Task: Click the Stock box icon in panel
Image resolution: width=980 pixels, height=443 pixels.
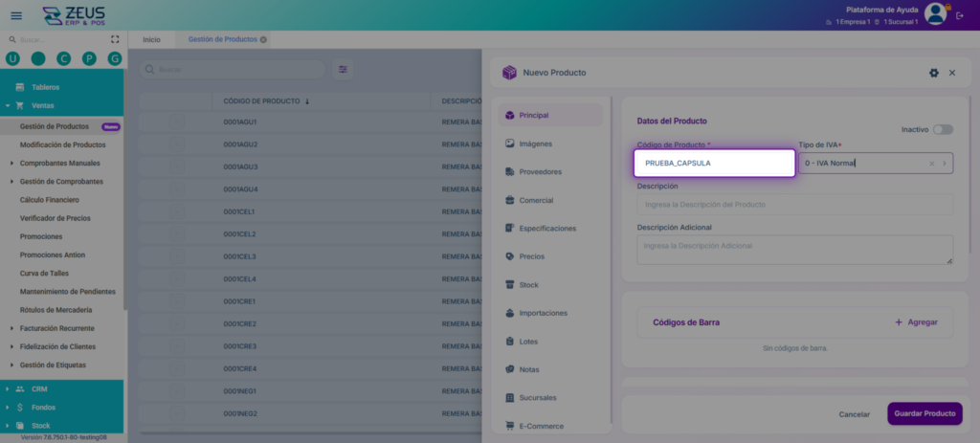Action: click(509, 285)
